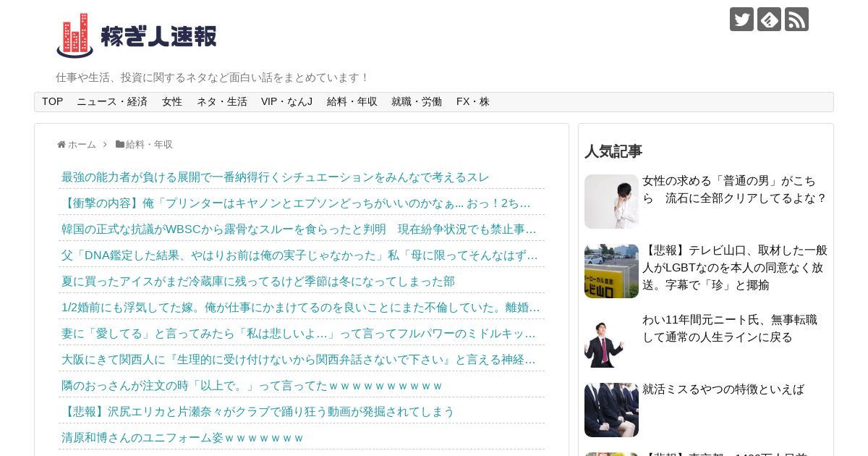868x456 pixels.
Task: Open the Feedly icon in header
Action: 769,19
